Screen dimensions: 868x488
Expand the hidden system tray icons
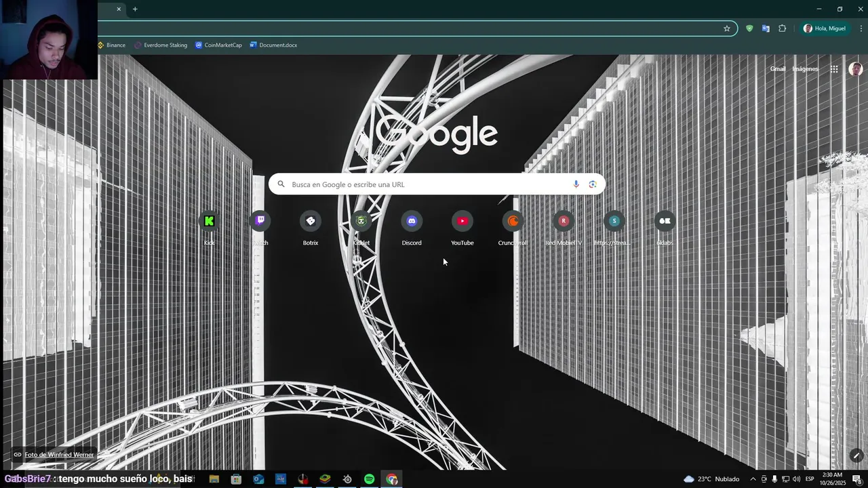coord(753,479)
